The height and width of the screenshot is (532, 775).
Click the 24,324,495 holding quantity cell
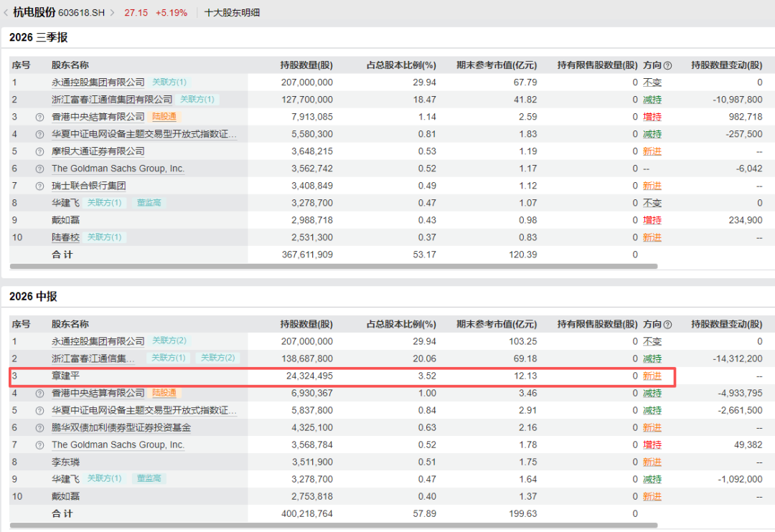[309, 376]
